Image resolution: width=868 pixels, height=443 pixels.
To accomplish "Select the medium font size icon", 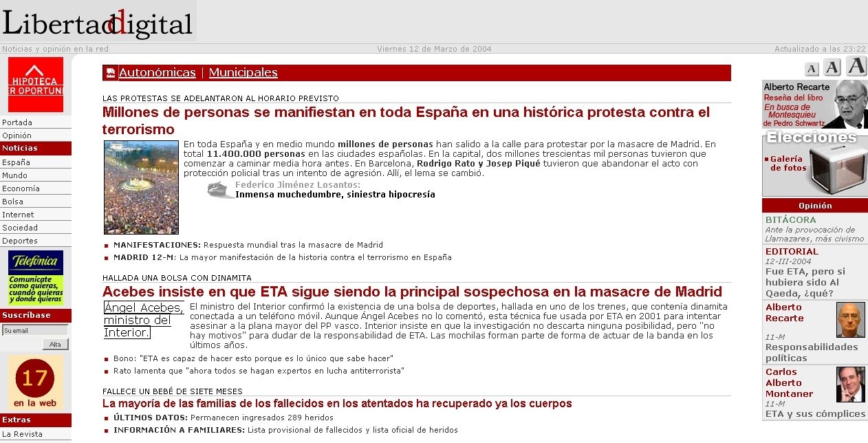I will pos(832,67).
